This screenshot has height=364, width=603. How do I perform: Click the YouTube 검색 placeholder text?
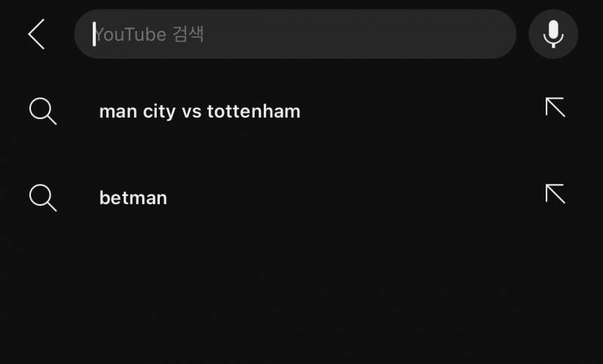(x=148, y=34)
